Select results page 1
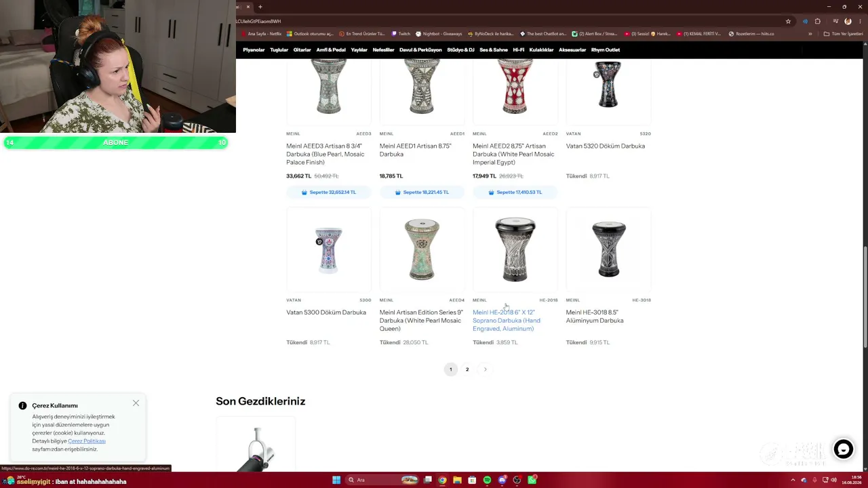This screenshot has height=488, width=868. click(451, 369)
